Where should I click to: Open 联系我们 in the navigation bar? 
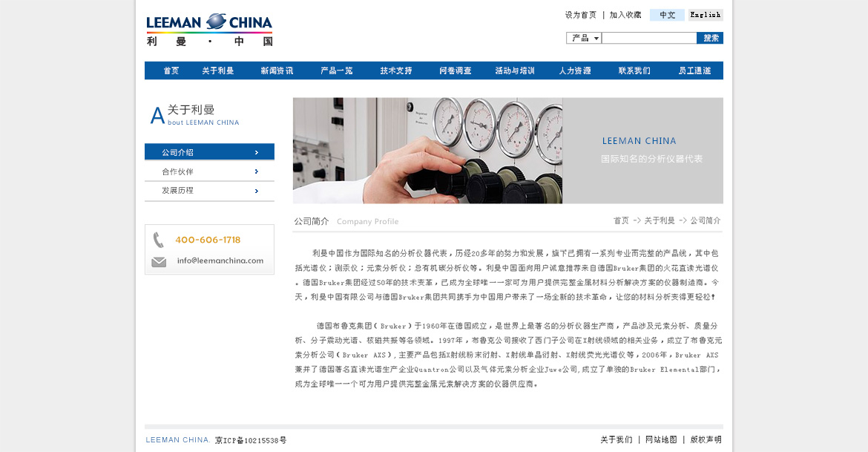coord(634,71)
